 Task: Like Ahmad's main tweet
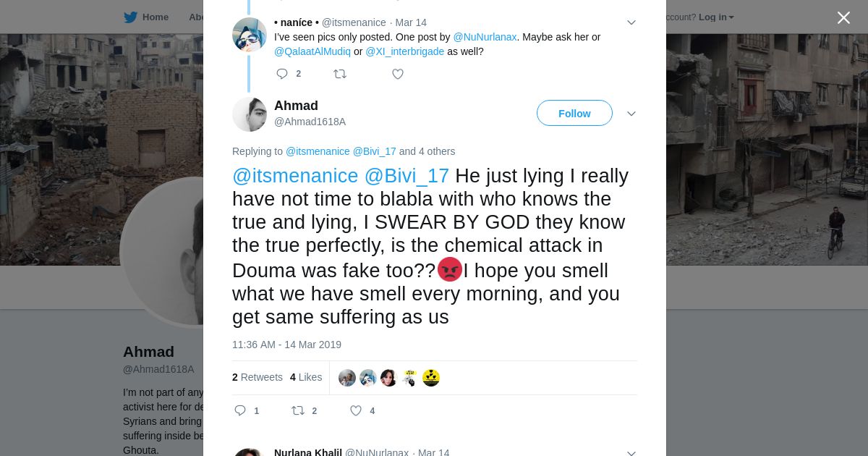click(356, 410)
